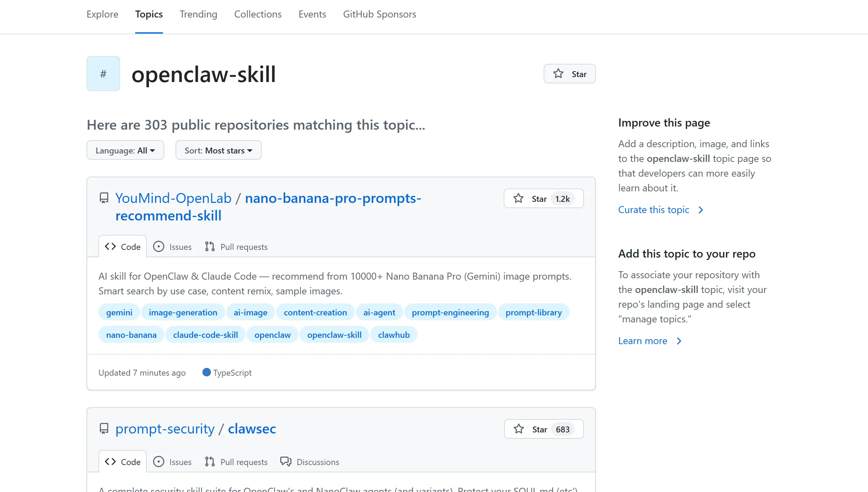
Task: Open Pull requests for nano-banana-pro-prompts repo
Action: [x=236, y=247]
